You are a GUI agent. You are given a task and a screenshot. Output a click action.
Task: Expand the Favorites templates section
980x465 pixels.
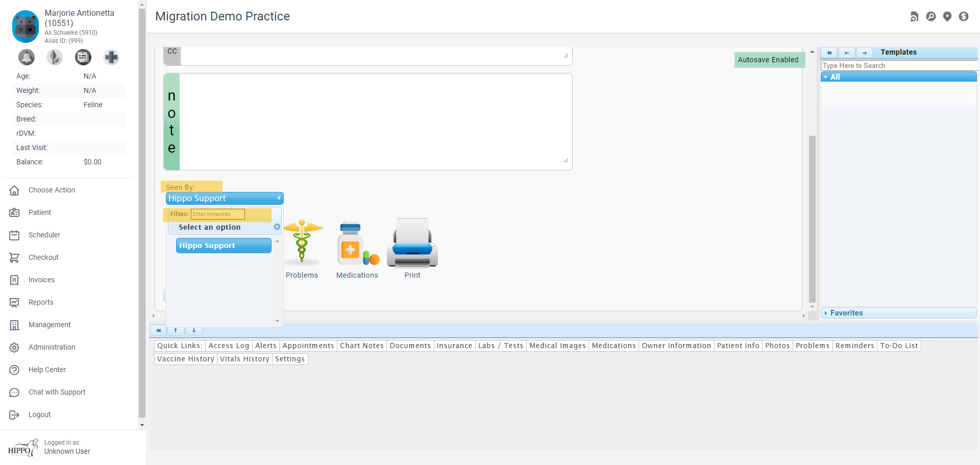898,313
